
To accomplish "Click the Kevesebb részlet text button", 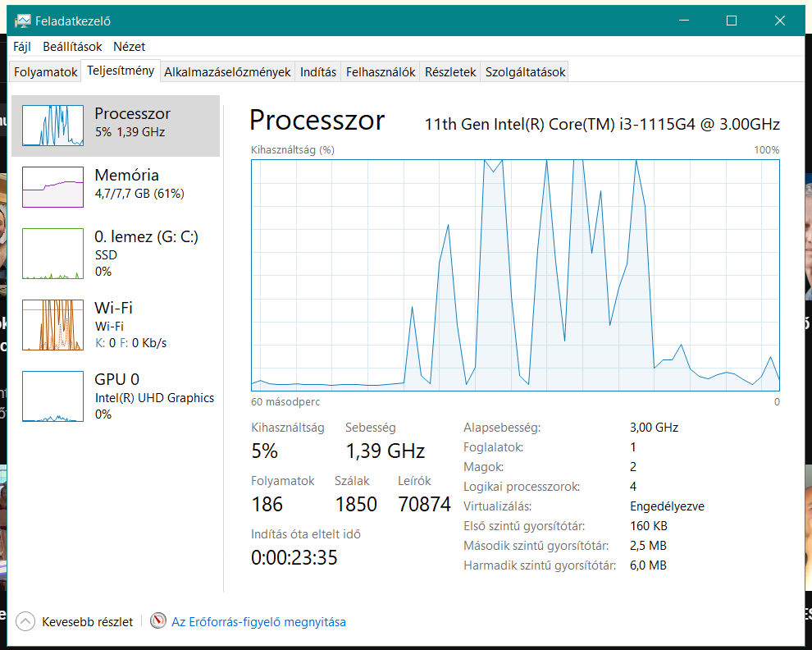I will 87,621.
